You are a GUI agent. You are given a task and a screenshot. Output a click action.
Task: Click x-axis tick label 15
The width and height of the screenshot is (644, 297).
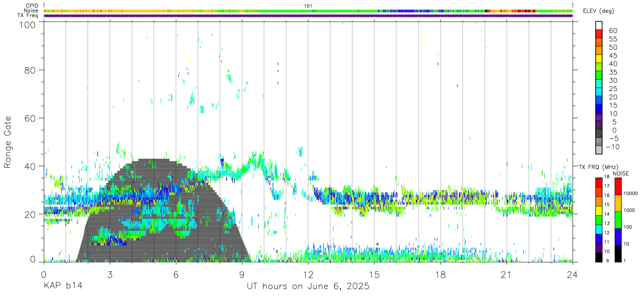(374, 274)
